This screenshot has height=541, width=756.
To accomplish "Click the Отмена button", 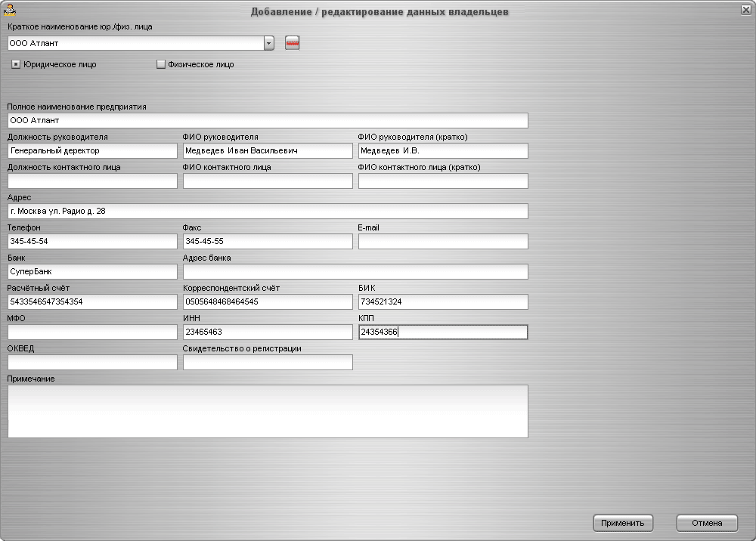I will coord(707,523).
